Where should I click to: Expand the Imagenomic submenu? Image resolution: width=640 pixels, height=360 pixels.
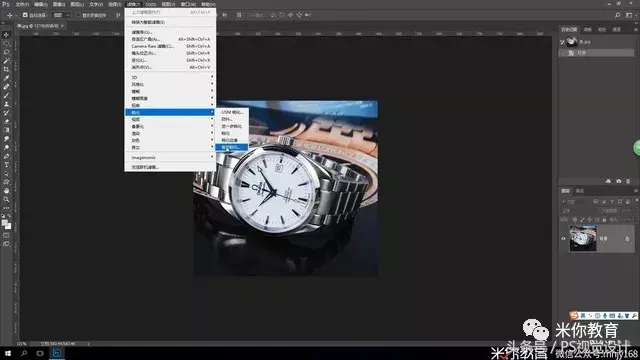[171, 157]
